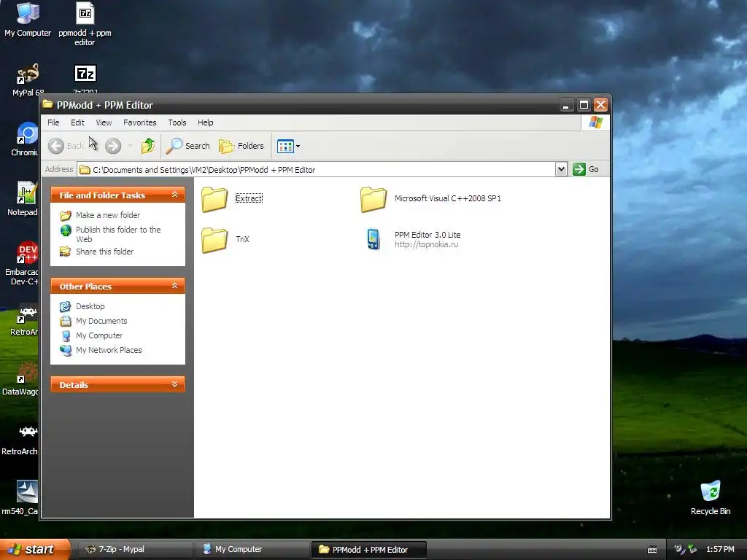Click Share this folder link

105,252
